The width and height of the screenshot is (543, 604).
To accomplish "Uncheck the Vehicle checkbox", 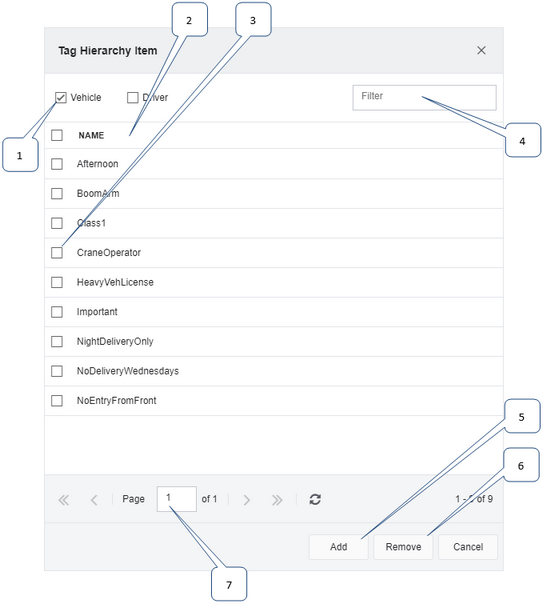I will point(60,97).
